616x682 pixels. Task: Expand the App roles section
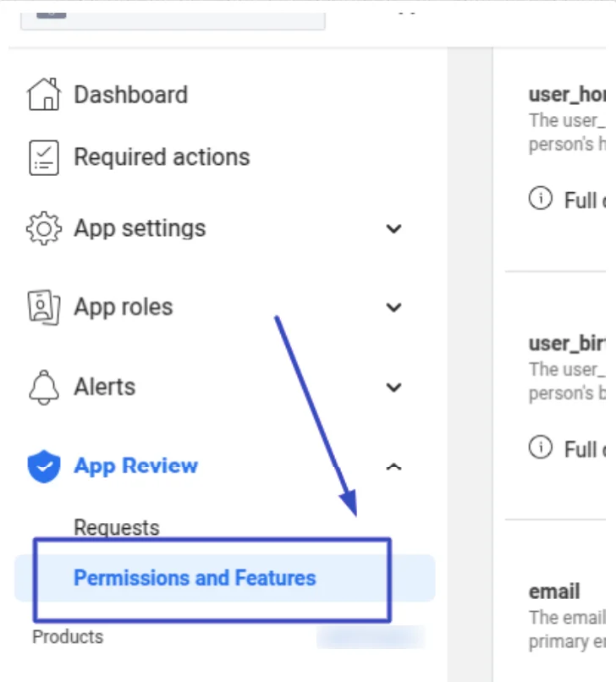click(x=393, y=307)
